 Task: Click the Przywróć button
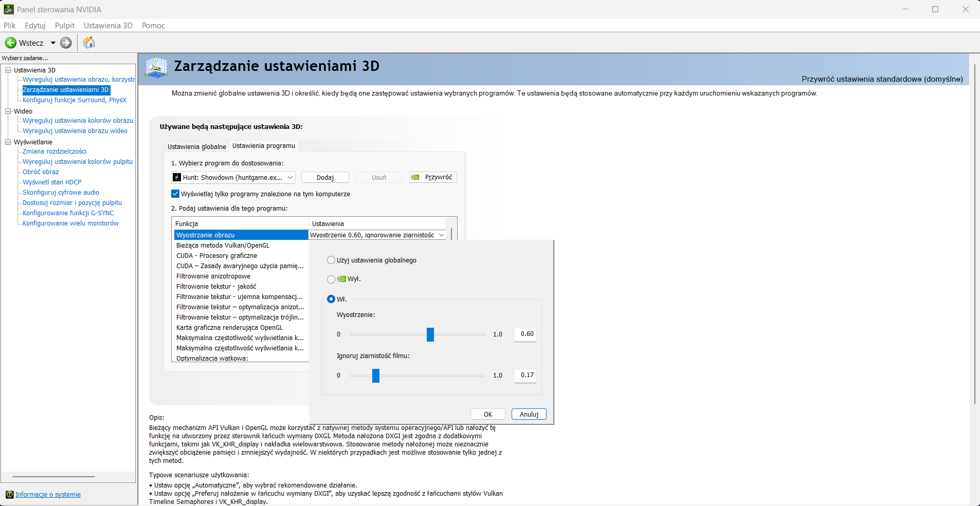(433, 177)
